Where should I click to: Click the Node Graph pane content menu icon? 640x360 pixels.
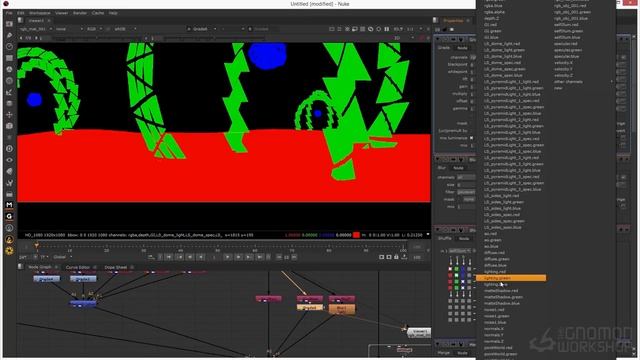coord(20,267)
